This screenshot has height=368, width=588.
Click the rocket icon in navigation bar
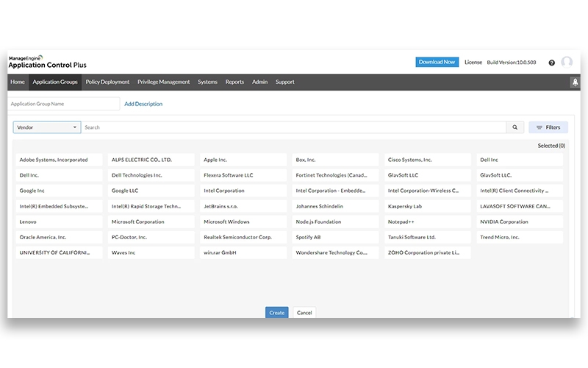(x=575, y=82)
